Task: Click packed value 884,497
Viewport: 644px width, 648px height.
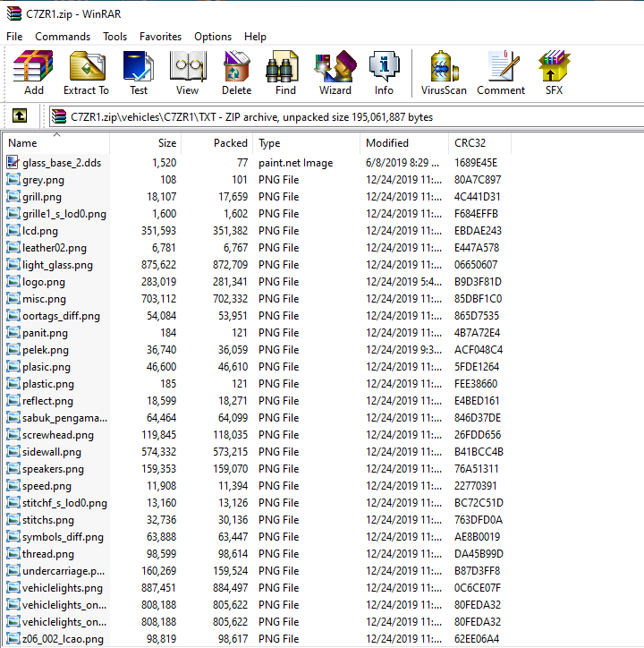Action: coord(230,588)
